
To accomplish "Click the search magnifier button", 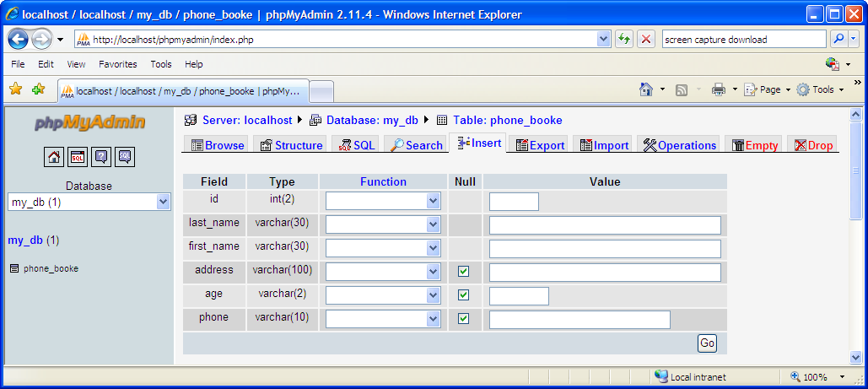I will (839, 40).
